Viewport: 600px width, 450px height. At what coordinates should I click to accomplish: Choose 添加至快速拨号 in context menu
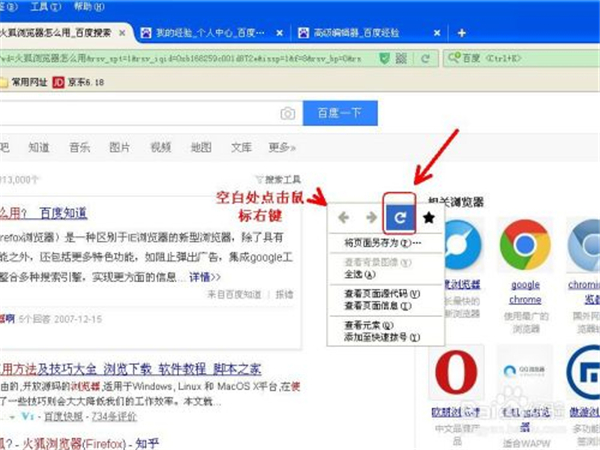(385, 338)
